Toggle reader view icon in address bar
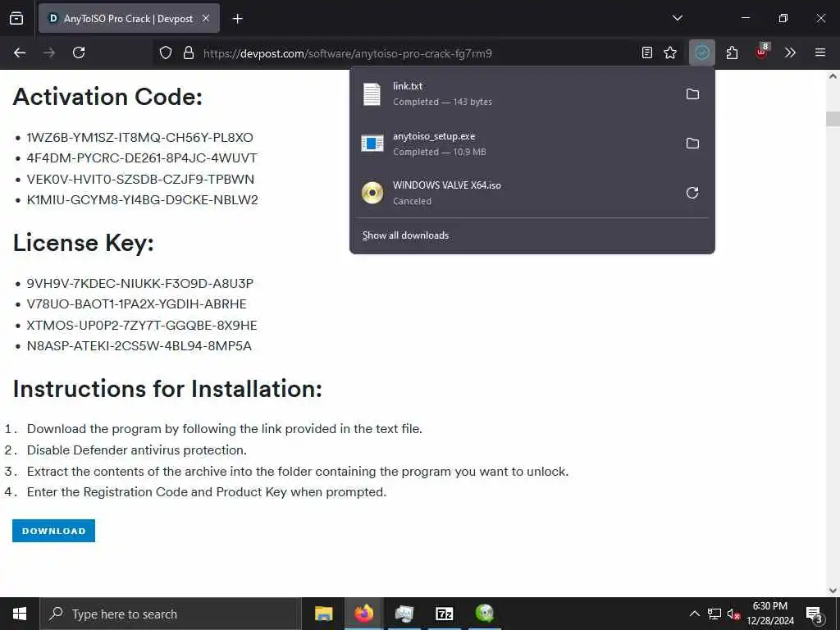 (647, 52)
